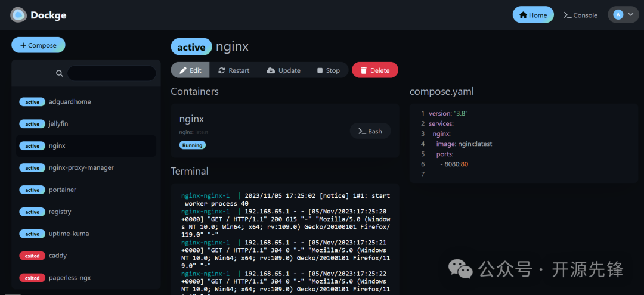644x295 pixels.
Task: Click the terminal prompt icon beside Console
Action: pos(568,15)
